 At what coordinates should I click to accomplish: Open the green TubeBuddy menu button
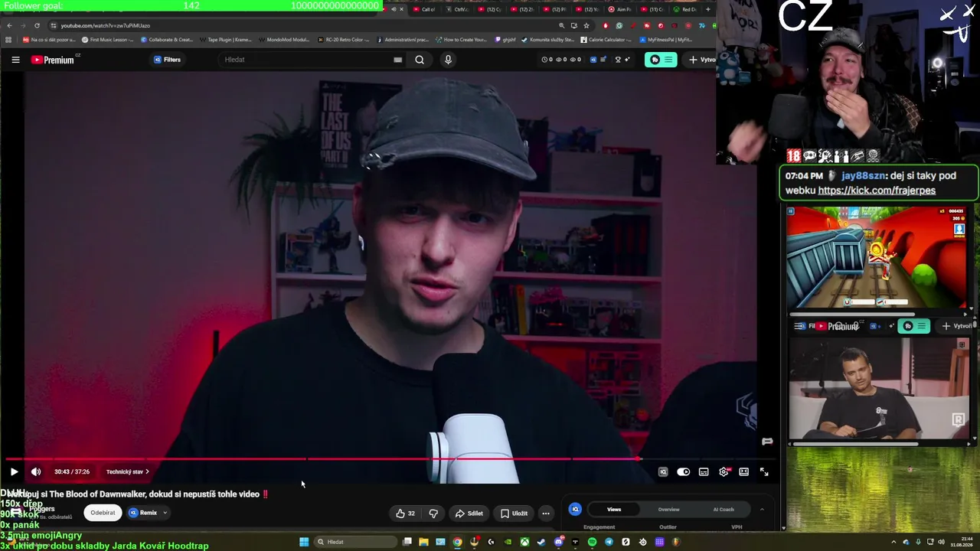coord(661,60)
